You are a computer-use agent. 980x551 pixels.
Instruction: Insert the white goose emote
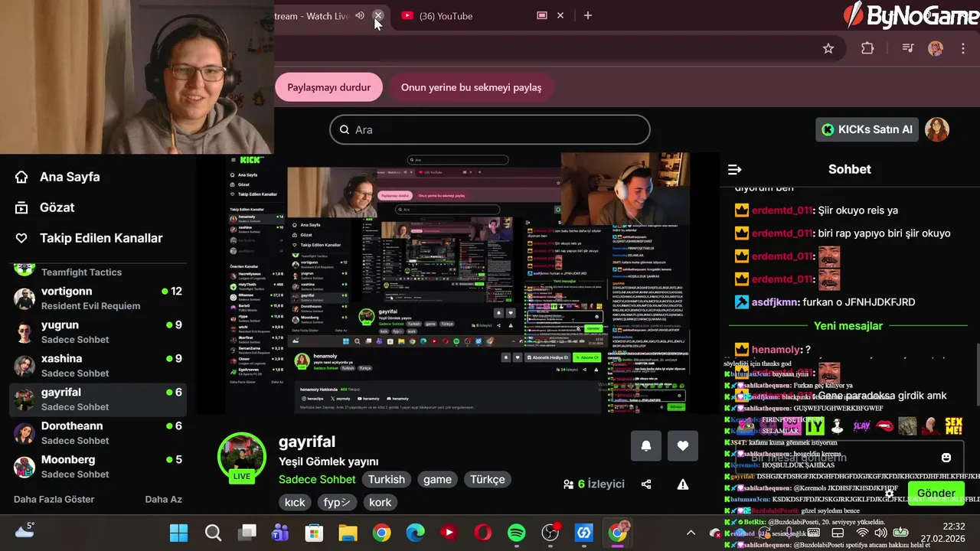tap(838, 426)
